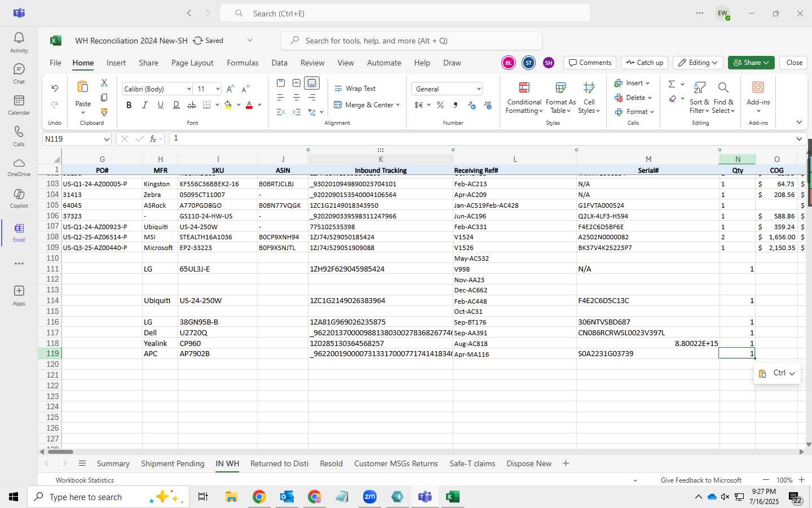Open Apps in Teams sidebar
The image size is (812, 508).
pos(19,295)
